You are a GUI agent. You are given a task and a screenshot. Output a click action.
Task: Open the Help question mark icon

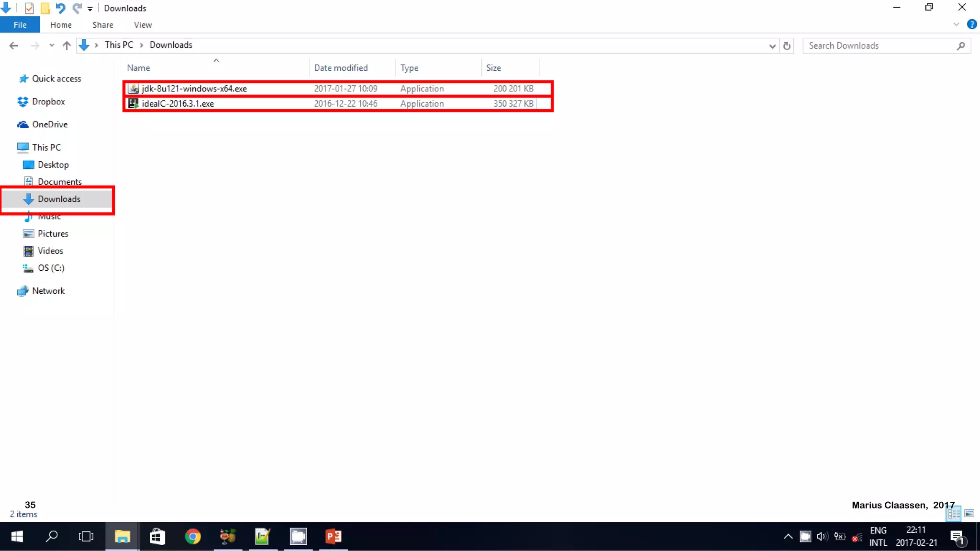click(x=971, y=24)
